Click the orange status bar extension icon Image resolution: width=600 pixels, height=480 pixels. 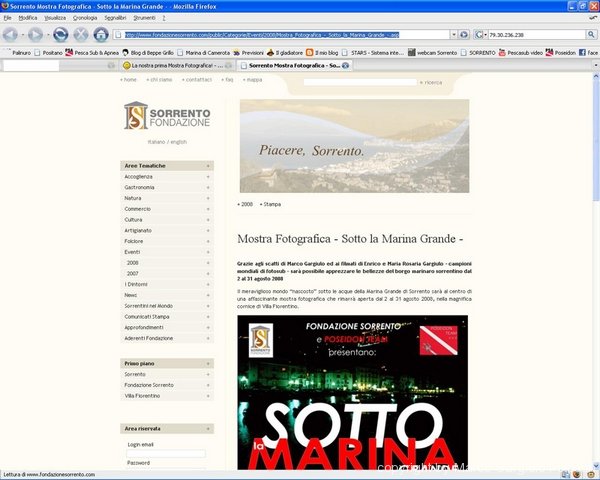(576, 475)
